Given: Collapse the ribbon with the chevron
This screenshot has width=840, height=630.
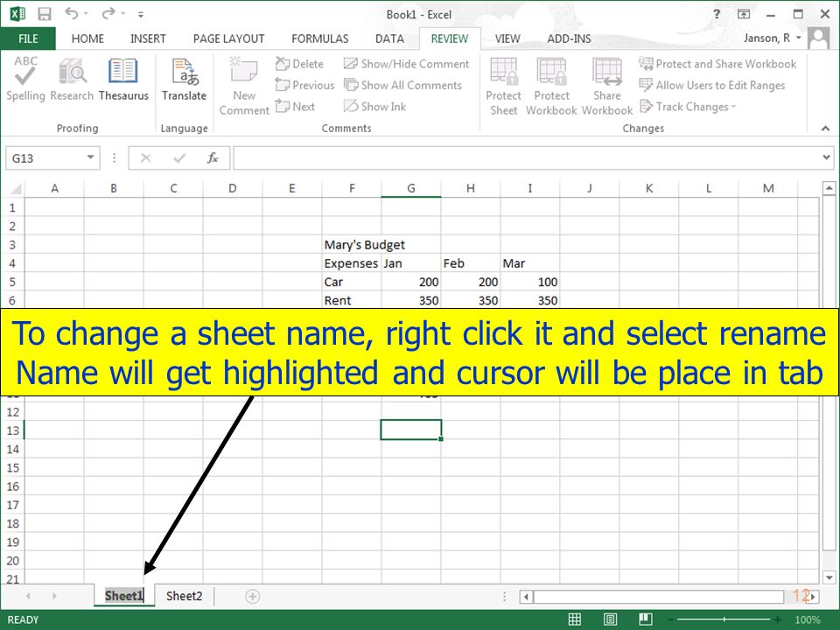Looking at the screenshot, I should [825, 128].
